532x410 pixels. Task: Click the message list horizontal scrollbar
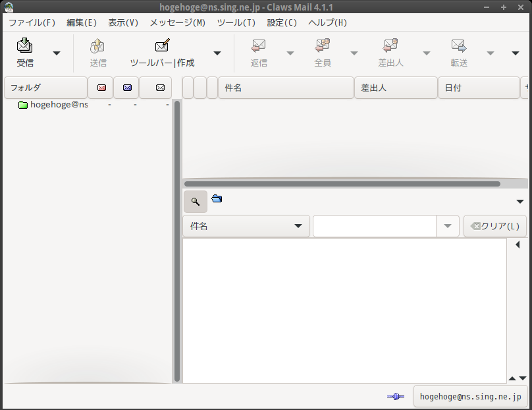(x=342, y=184)
